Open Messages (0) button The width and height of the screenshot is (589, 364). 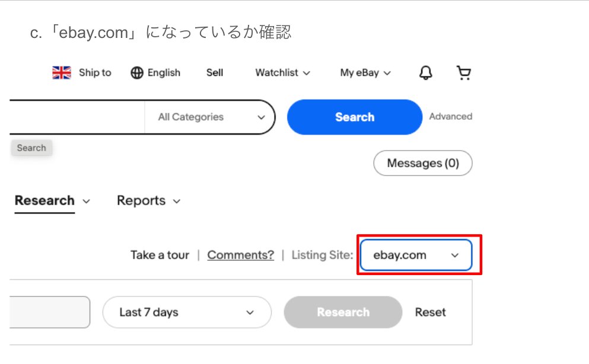(422, 163)
